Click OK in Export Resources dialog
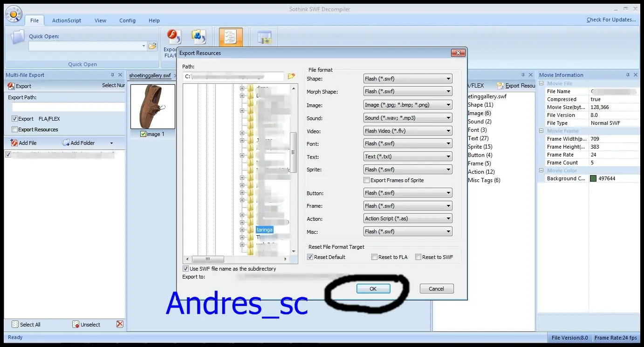The height and width of the screenshot is (347, 644). click(373, 289)
